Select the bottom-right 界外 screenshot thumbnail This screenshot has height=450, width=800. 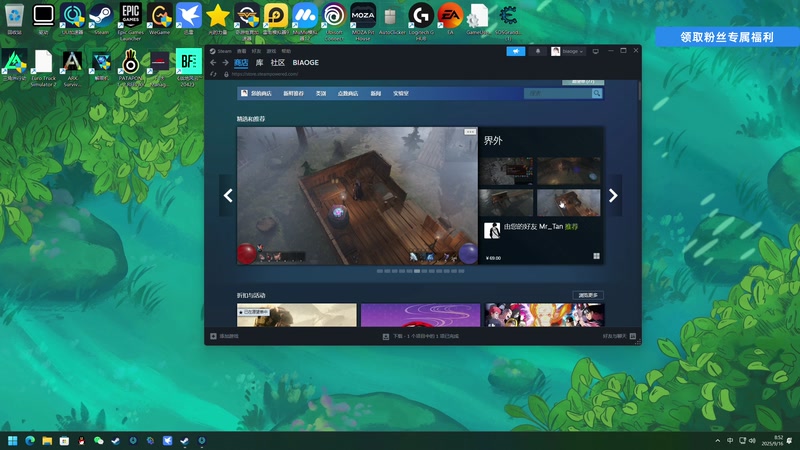(569, 203)
